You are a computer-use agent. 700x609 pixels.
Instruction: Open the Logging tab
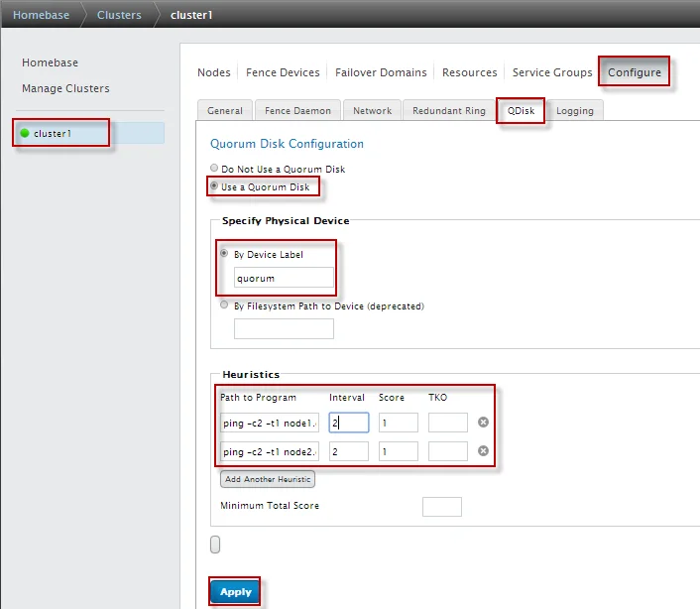[x=574, y=110]
